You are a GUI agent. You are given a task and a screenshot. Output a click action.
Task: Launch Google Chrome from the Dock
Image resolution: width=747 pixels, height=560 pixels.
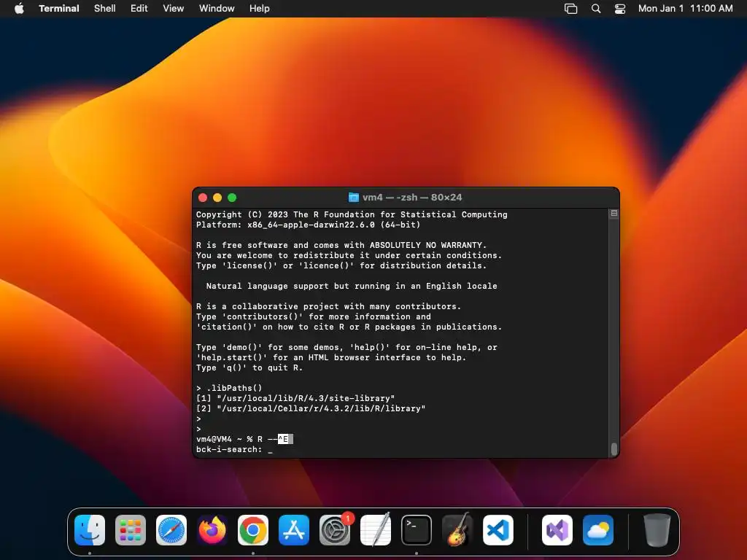253,530
